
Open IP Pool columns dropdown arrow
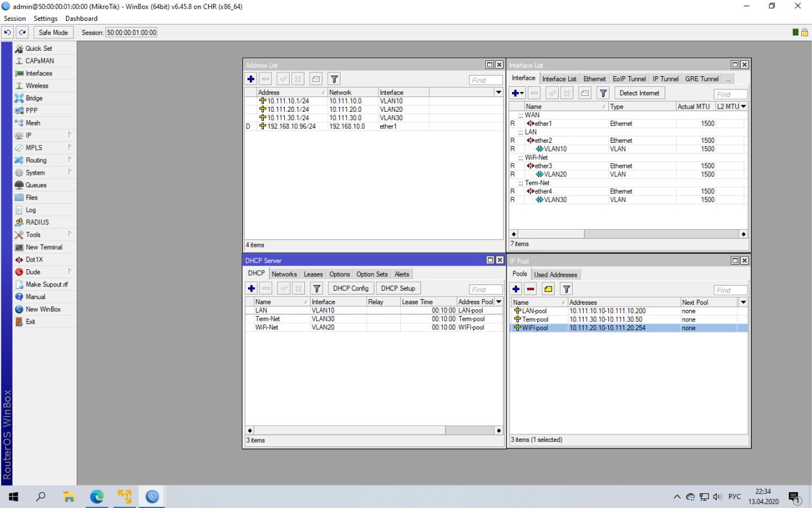click(743, 302)
